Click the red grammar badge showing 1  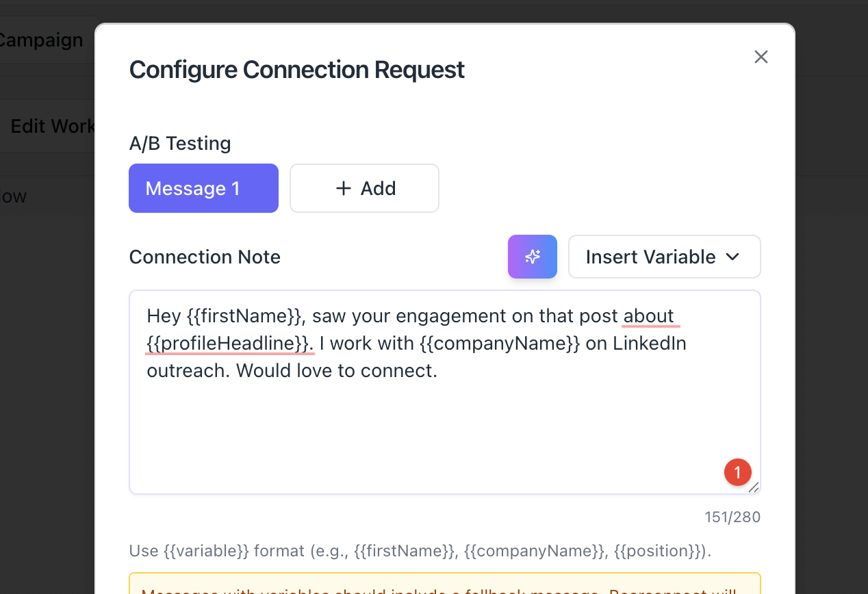pyautogui.click(x=737, y=472)
